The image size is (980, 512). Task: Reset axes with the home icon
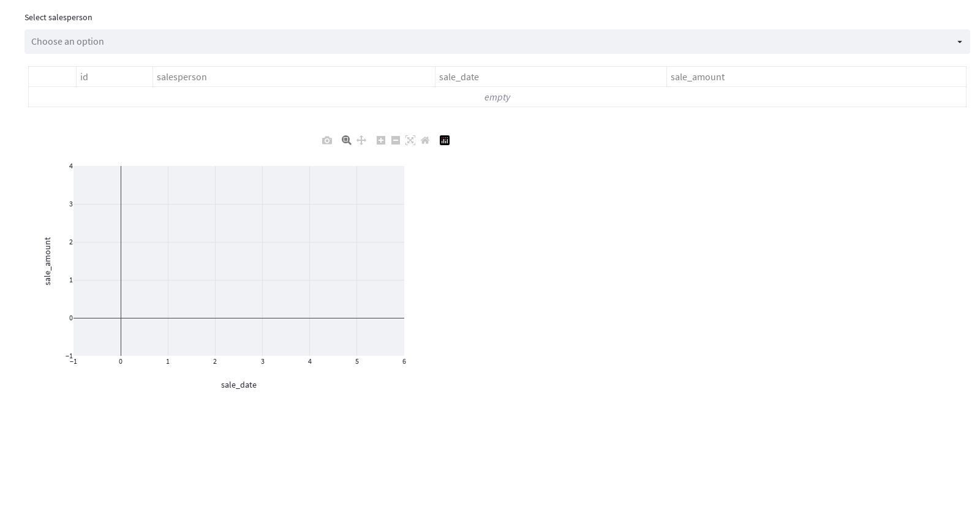pyautogui.click(x=425, y=140)
